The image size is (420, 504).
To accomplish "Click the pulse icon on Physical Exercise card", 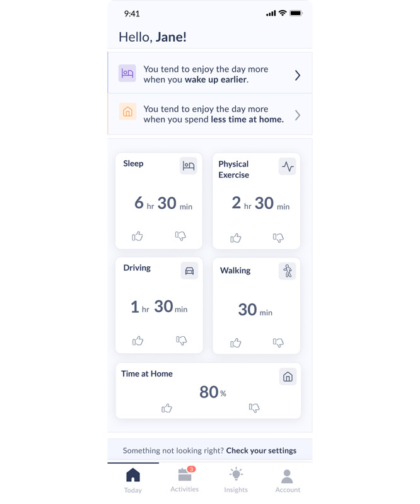I will point(288,167).
